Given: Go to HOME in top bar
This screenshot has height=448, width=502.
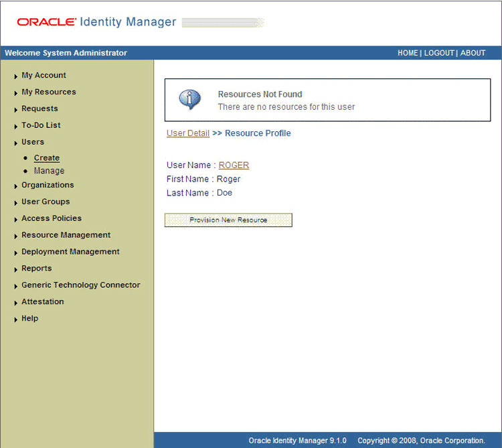Looking at the screenshot, I should click(x=408, y=53).
